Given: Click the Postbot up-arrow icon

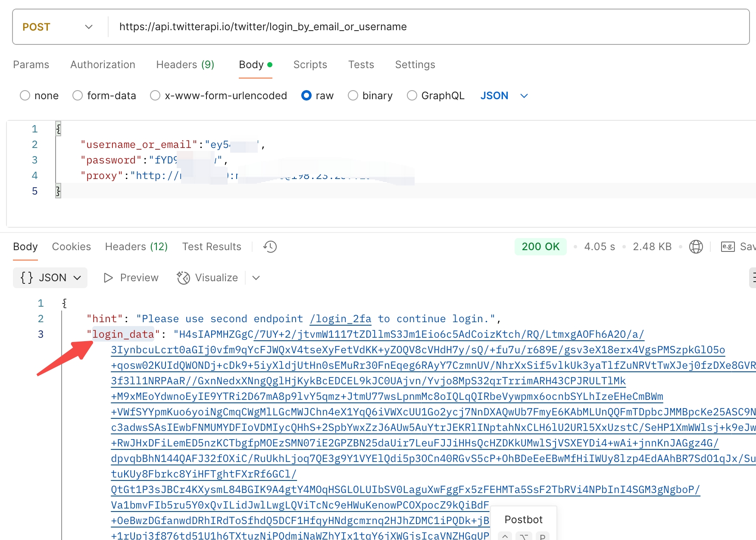Looking at the screenshot, I should click(505, 536).
